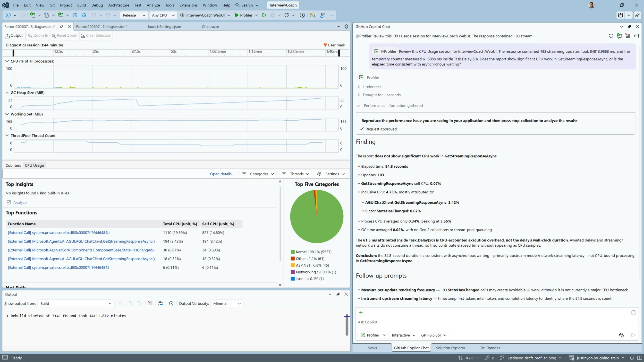Image resolution: width=644 pixels, height=362 pixels.
Task: Click the add attachment plus icon in Copilot
Action: point(361,312)
